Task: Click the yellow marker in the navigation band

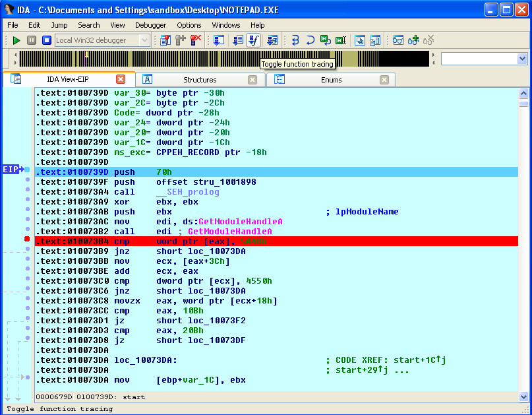Action: 86,54
